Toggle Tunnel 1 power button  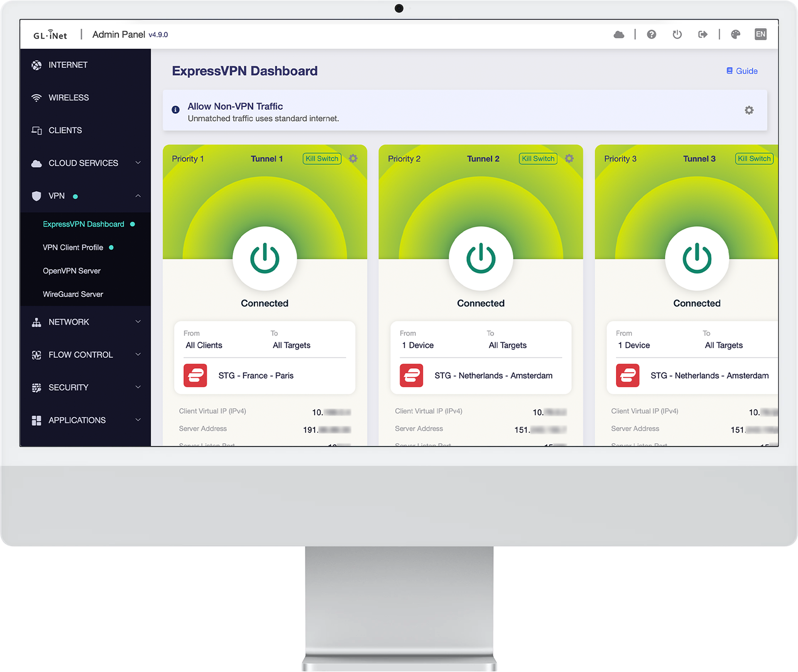click(x=265, y=258)
